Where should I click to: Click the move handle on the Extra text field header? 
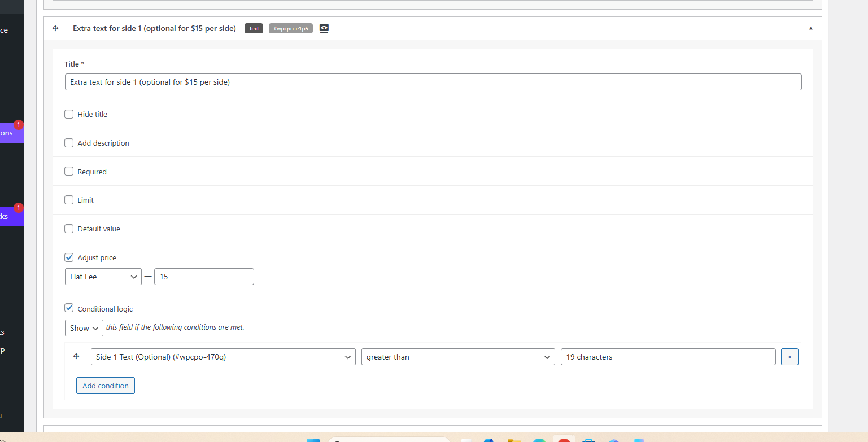[55, 28]
